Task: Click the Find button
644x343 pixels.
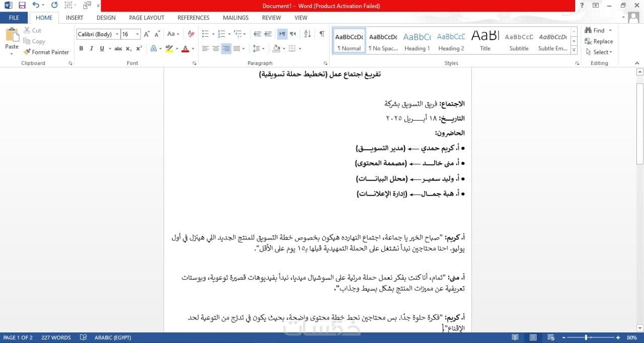Action: [x=595, y=31]
